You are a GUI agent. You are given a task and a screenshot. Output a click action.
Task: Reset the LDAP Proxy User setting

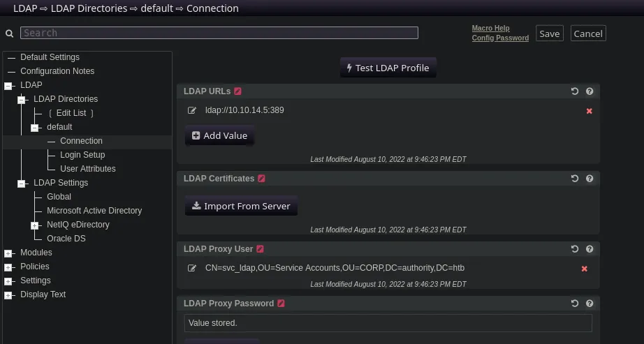pyautogui.click(x=575, y=249)
